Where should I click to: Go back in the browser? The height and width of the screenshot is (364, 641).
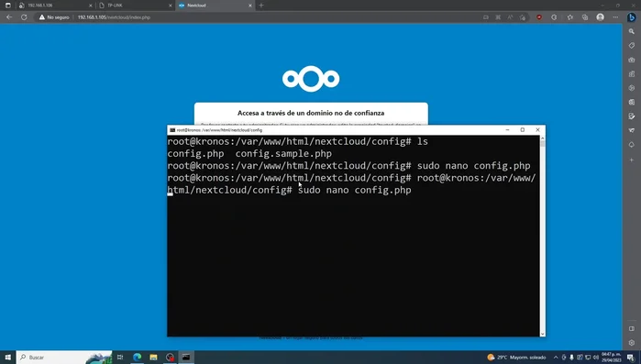pos(9,17)
